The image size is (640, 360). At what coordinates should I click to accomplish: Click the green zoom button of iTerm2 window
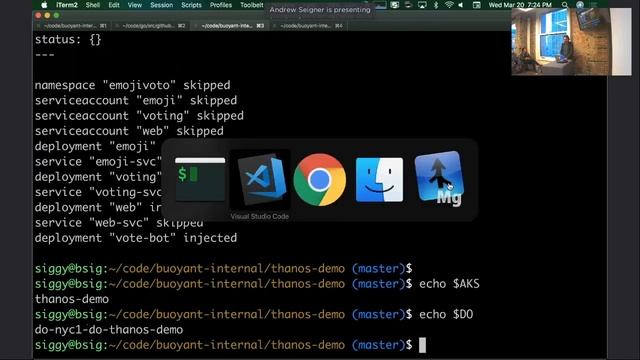click(56, 16)
